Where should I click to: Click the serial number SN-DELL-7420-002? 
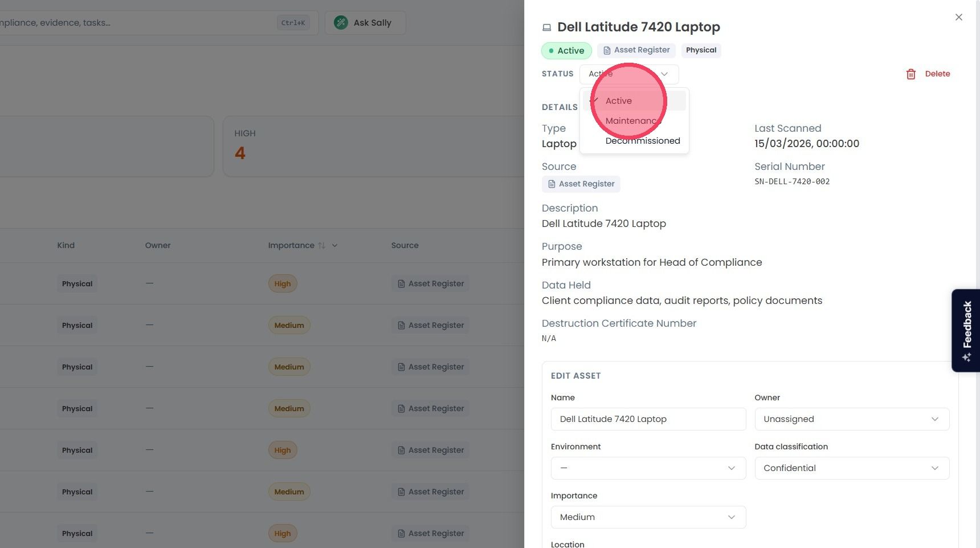[792, 182]
